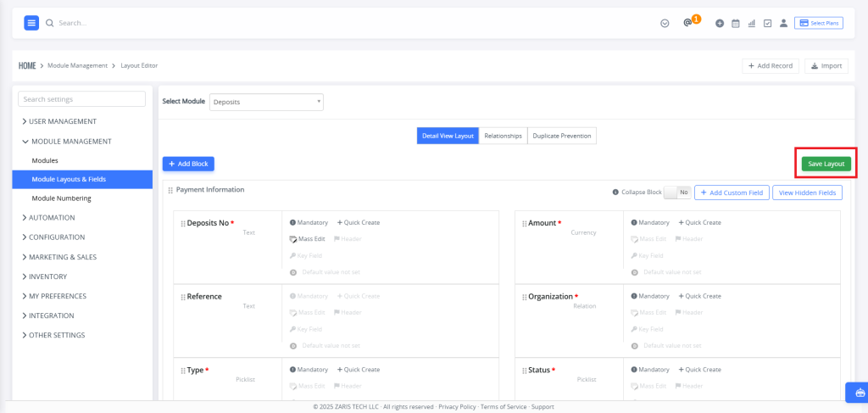Toggle Mandatory for Reference field
This screenshot has width=868, height=413.
[x=309, y=296]
